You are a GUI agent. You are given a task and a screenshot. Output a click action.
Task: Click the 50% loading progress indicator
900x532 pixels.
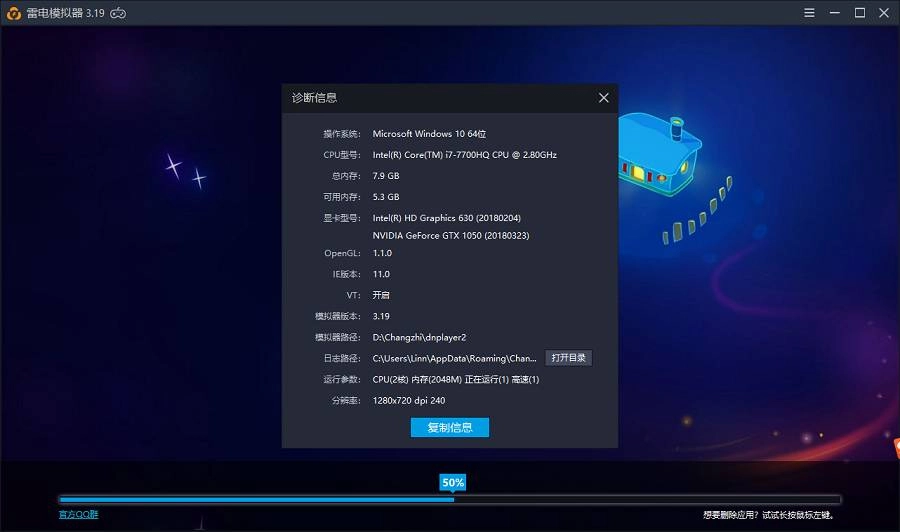pos(453,483)
